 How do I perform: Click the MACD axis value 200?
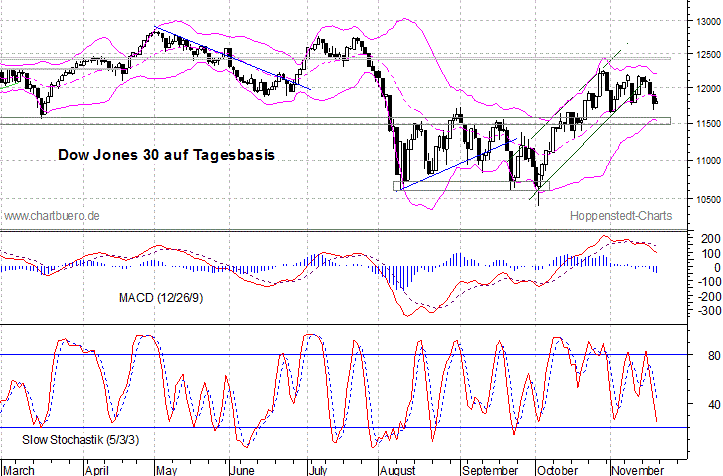pos(711,239)
